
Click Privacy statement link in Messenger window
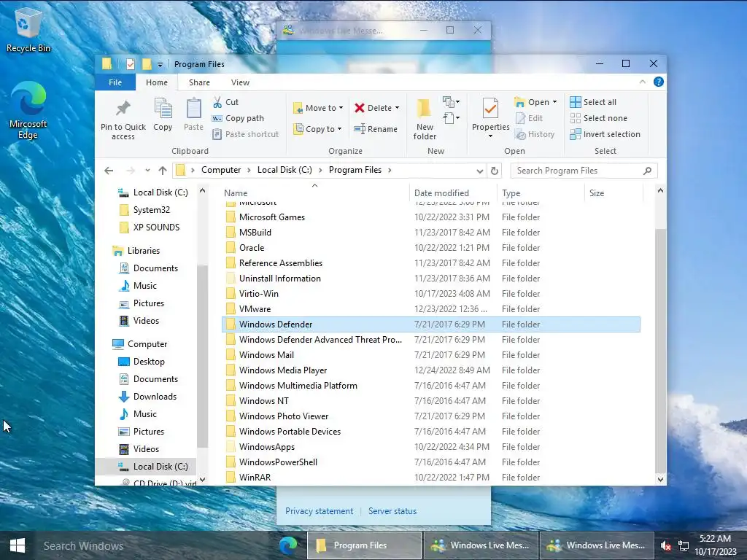tap(320, 511)
